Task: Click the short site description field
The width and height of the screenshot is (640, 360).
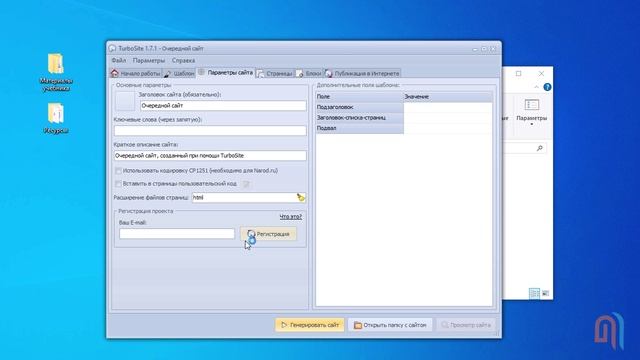Action: pyautogui.click(x=210, y=156)
